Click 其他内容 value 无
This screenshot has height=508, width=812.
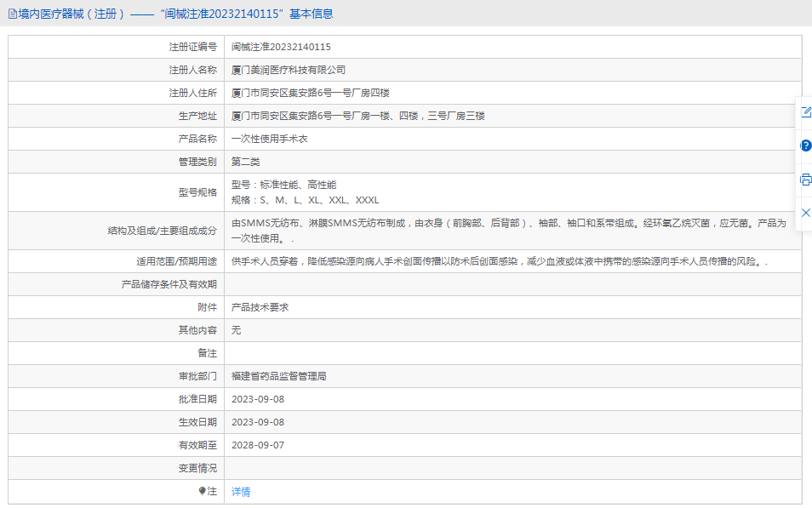click(236, 330)
